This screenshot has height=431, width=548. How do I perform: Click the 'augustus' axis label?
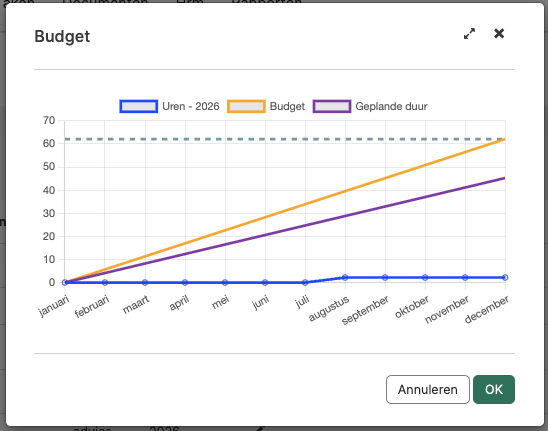[329, 308]
